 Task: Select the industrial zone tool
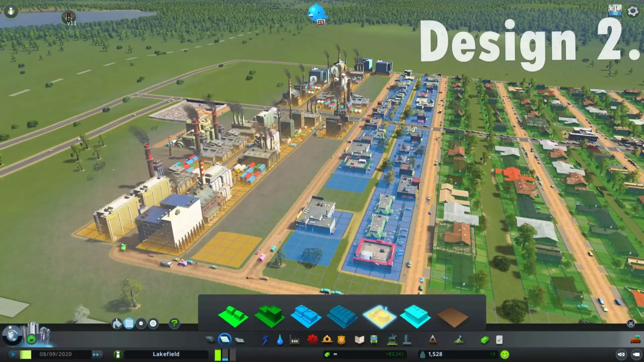click(x=379, y=316)
